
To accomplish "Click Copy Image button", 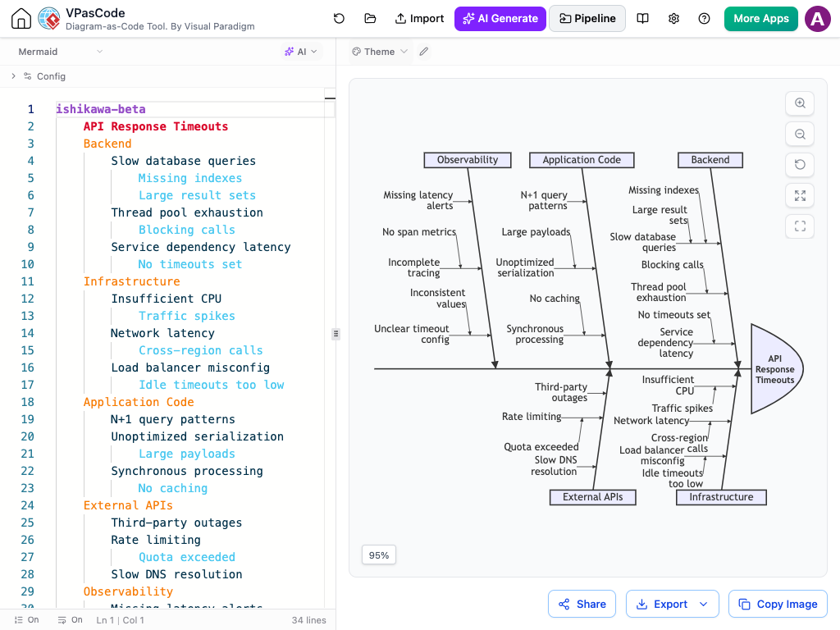I will coord(778,605).
